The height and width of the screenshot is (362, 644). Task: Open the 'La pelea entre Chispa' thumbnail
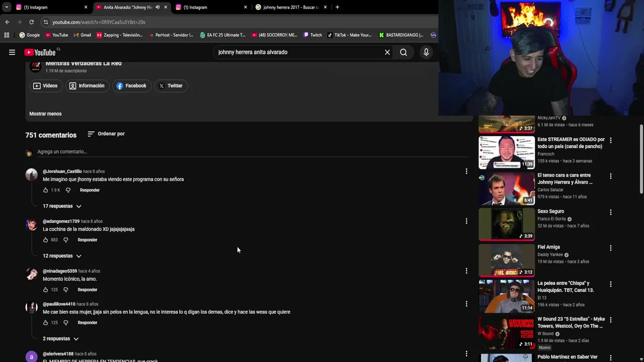click(507, 296)
